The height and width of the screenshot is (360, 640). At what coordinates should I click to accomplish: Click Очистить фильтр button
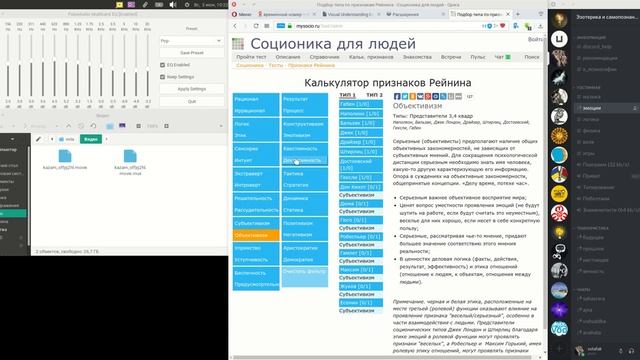304,276
